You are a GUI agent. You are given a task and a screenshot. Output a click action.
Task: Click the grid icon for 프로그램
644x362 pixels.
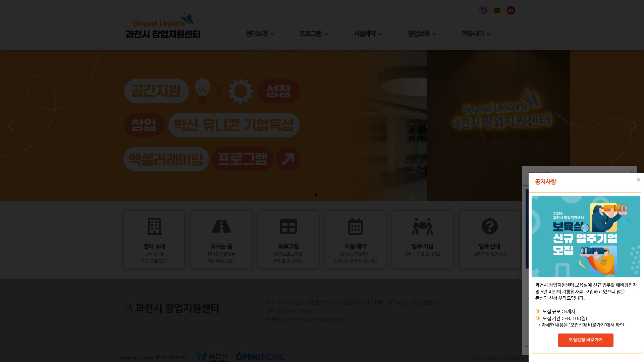pos(288,226)
